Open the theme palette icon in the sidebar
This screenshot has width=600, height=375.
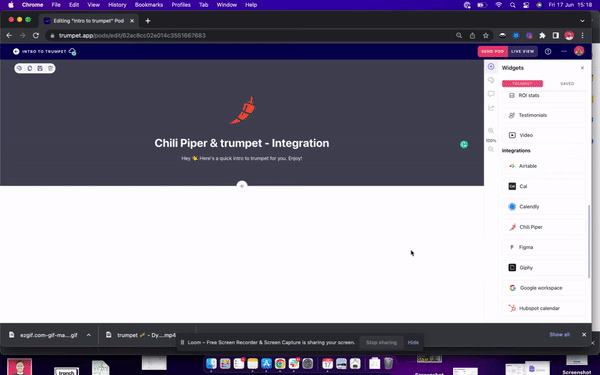click(x=491, y=80)
